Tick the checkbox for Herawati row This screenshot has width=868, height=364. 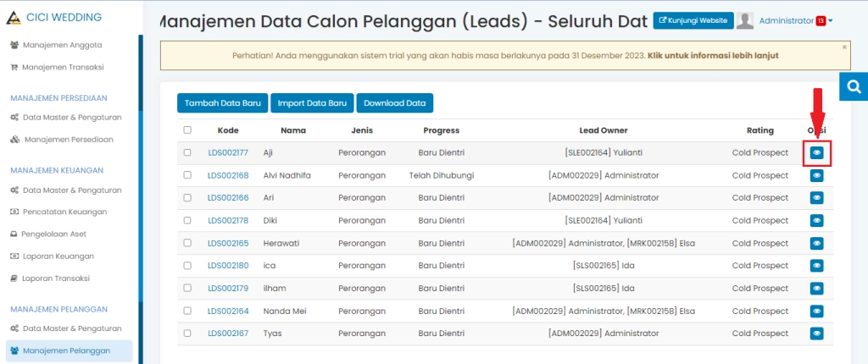[187, 244]
